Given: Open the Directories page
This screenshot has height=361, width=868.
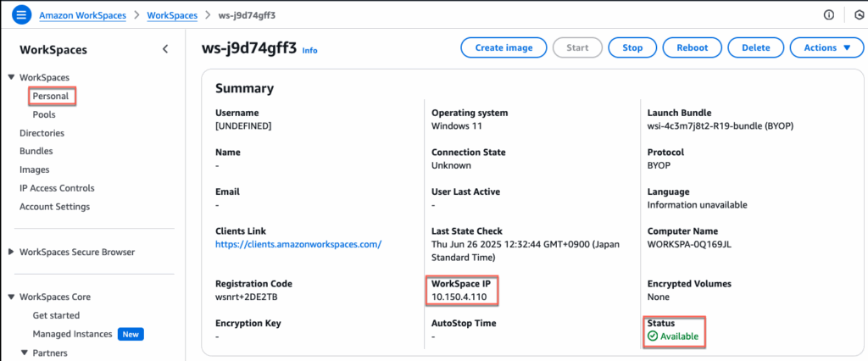Looking at the screenshot, I should point(42,133).
